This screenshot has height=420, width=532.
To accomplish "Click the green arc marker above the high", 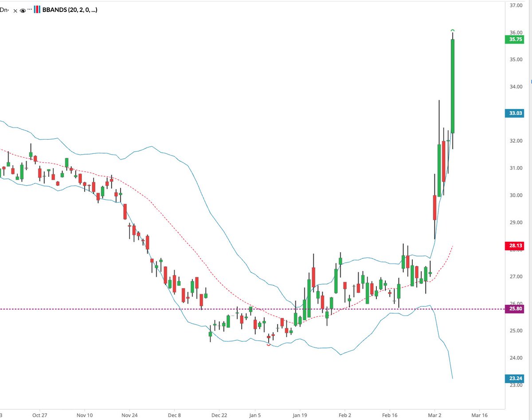I will point(453,30).
